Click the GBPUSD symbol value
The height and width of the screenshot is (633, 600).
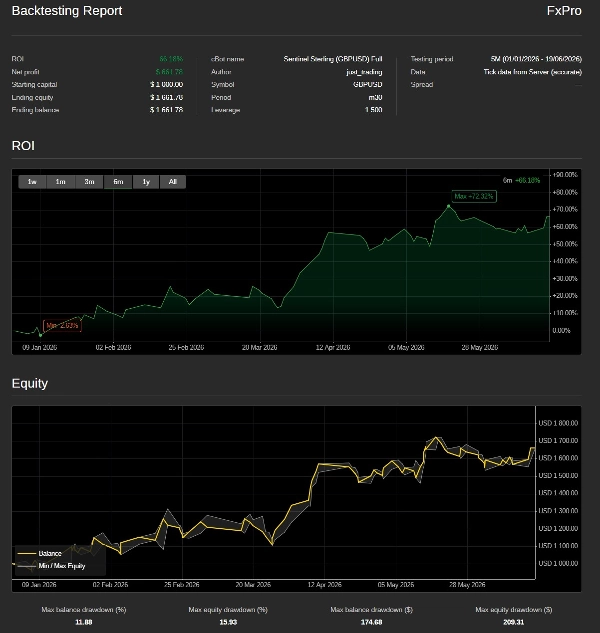click(x=367, y=84)
